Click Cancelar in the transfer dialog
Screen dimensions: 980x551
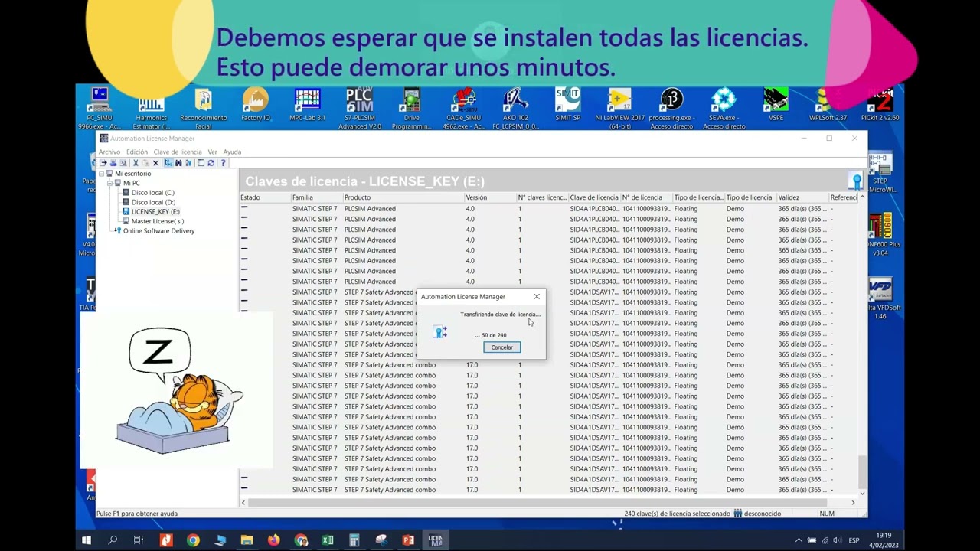(x=501, y=347)
